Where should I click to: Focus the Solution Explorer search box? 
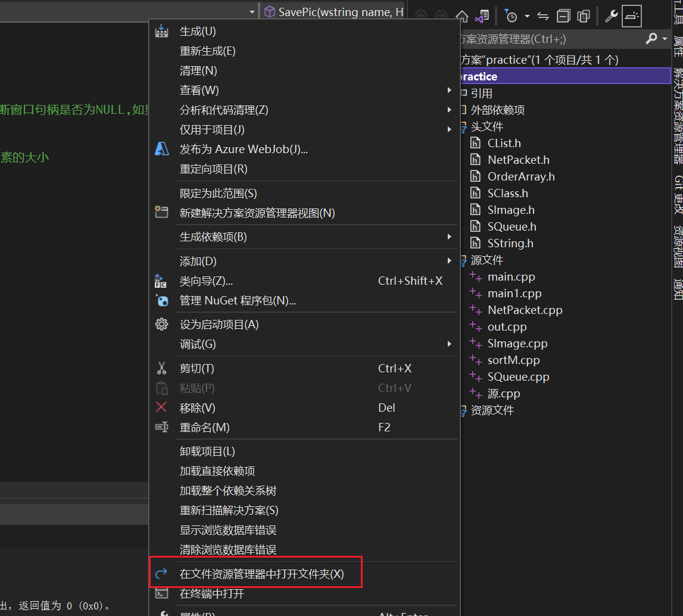(551, 39)
